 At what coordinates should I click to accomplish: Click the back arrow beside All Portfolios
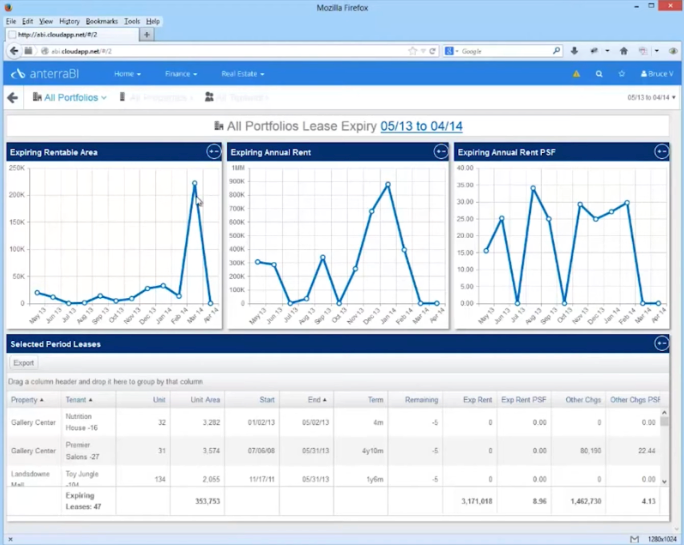13,98
